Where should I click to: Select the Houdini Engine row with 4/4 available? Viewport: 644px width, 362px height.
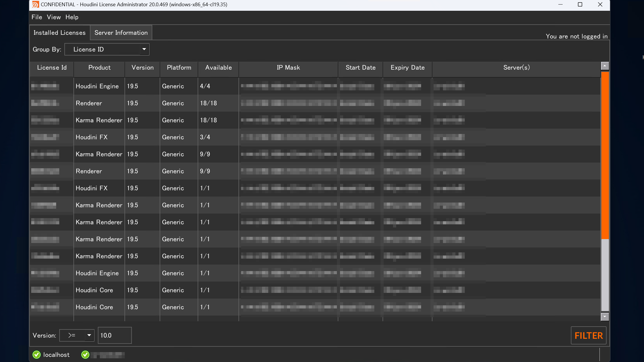(x=315, y=86)
